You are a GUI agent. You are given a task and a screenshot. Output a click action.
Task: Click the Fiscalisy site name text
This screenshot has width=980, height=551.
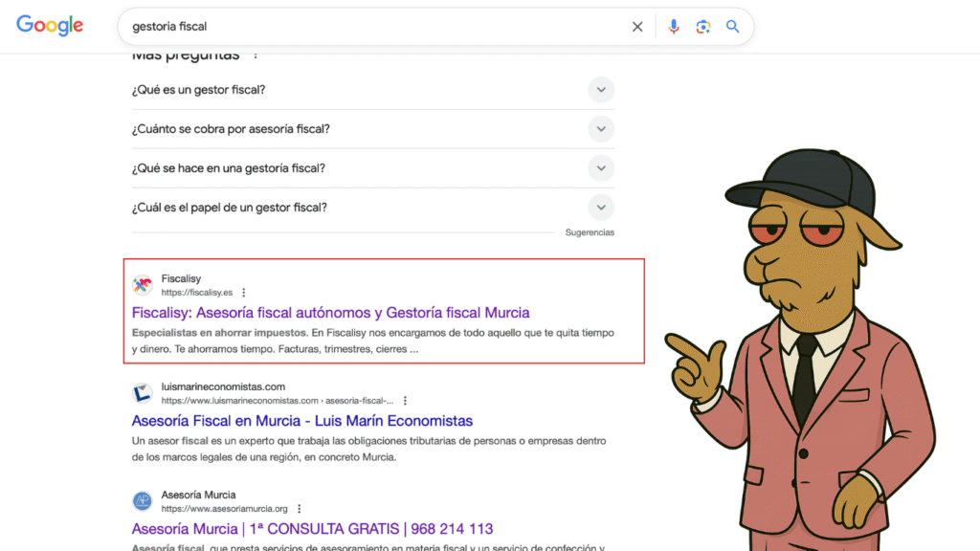tap(181, 278)
